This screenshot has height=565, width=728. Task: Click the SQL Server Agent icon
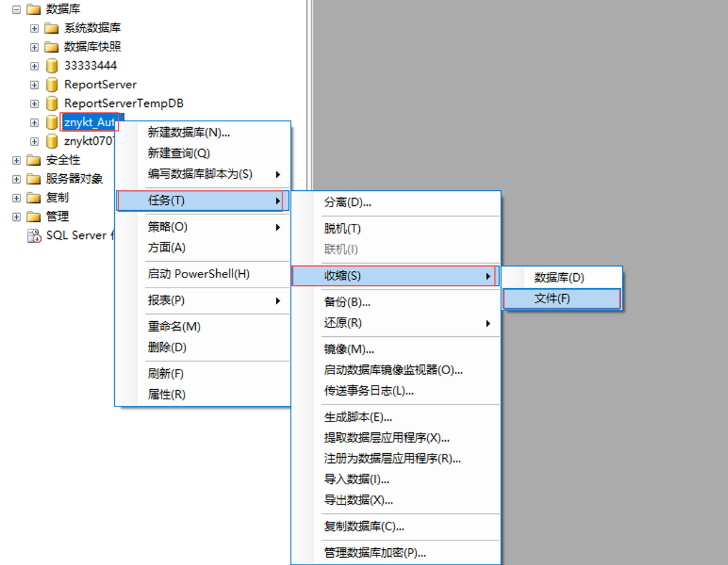pos(34,235)
